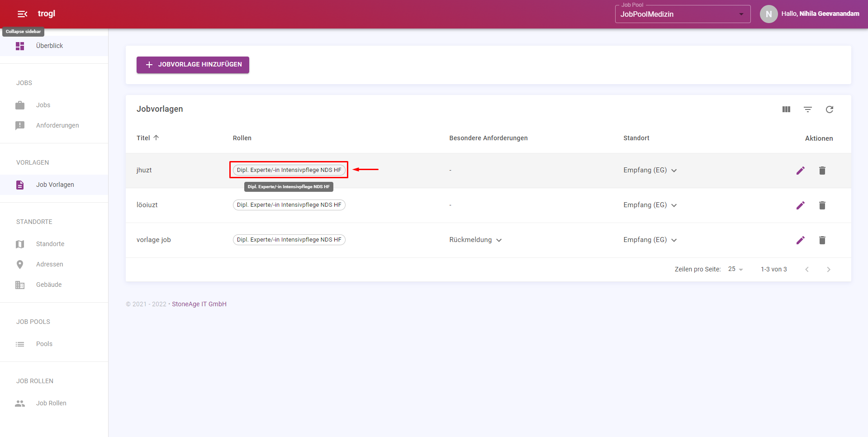Image resolution: width=868 pixels, height=437 pixels.
Task: Open Gebäude in the sidebar
Action: pos(54,285)
